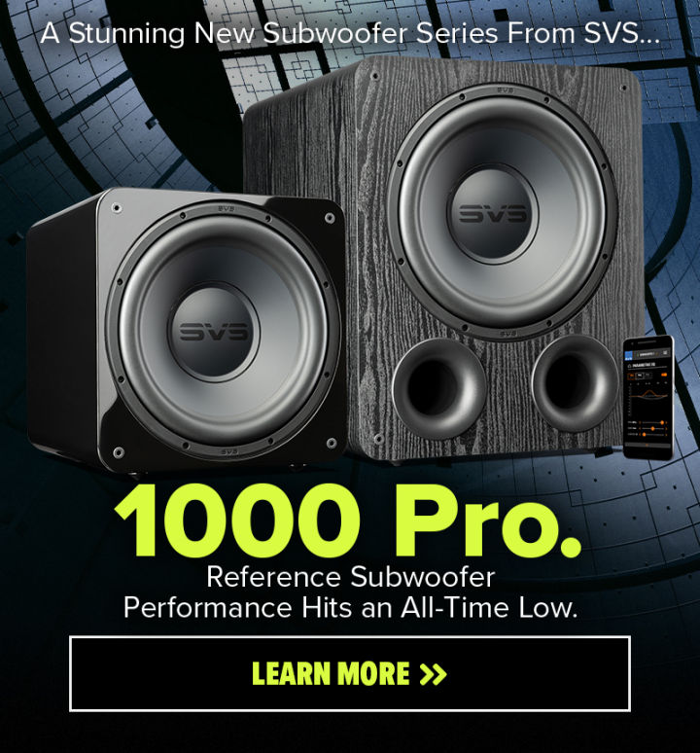
Task: Click the "1000 Pro." headline
Action: [x=348, y=522]
